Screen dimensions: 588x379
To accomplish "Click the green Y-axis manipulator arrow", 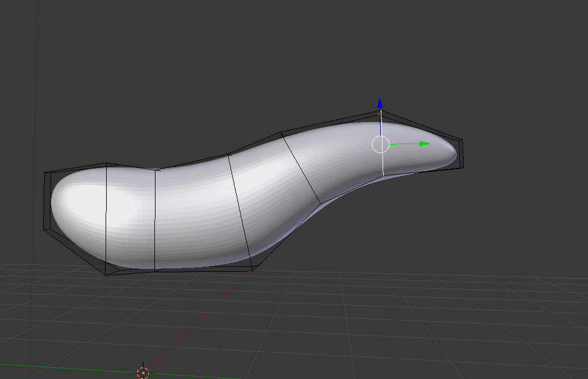I will tap(424, 144).
